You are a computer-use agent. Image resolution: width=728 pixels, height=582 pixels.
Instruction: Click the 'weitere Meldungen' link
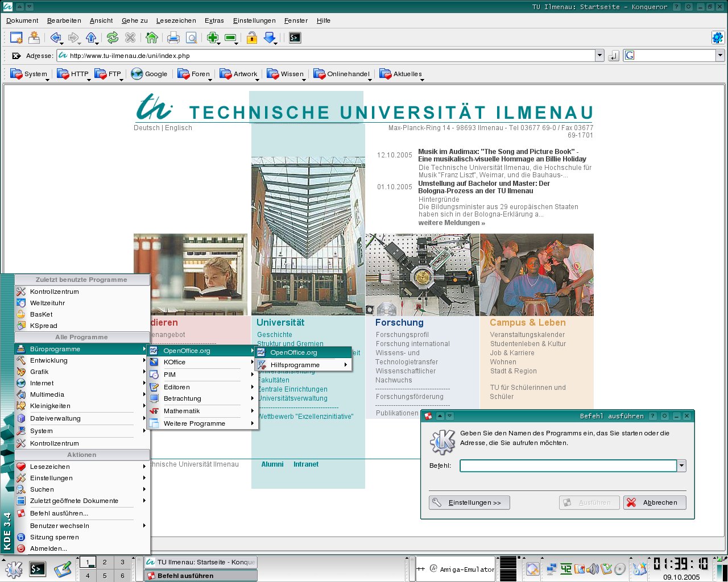452,223
